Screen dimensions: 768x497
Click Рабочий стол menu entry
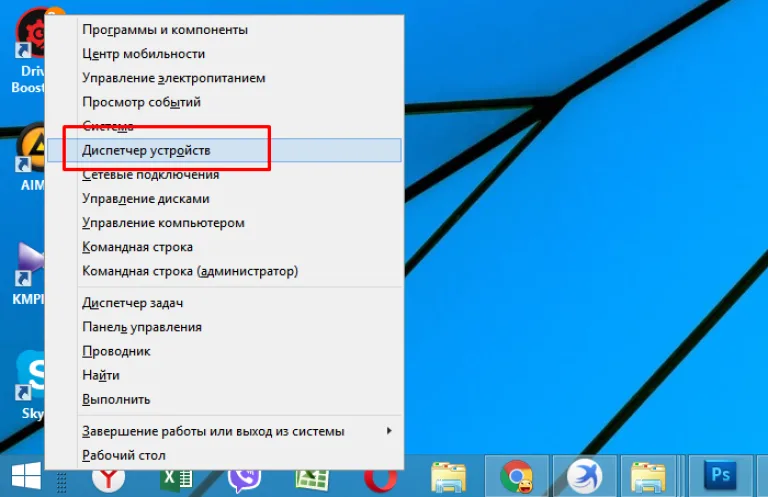(x=224, y=455)
